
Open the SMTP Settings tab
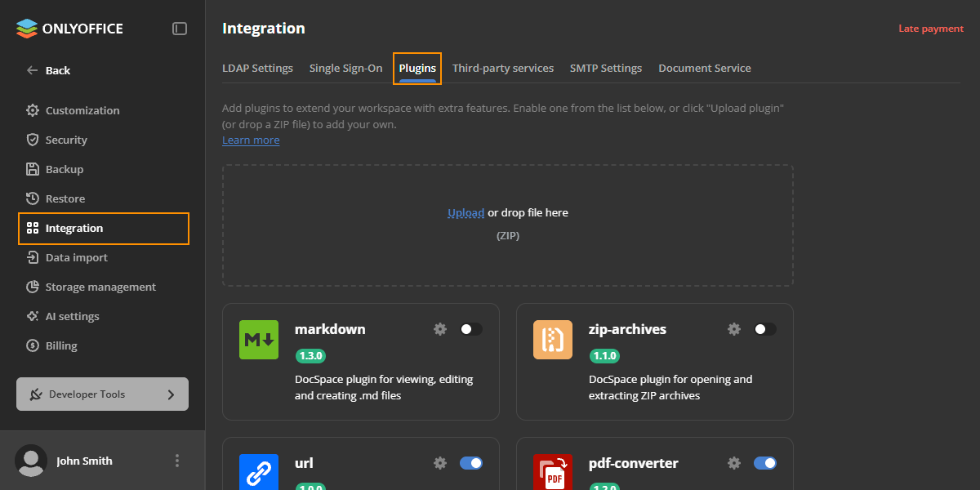pyautogui.click(x=606, y=68)
